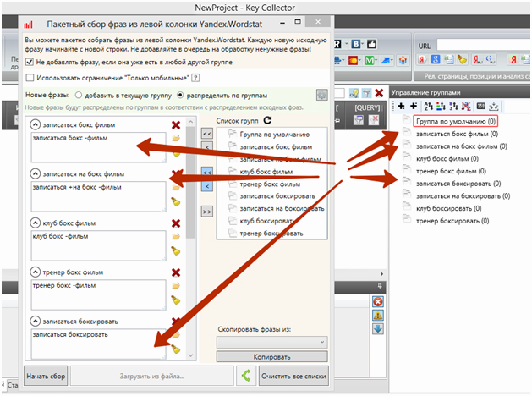Refresh the Список групп list

click(267, 120)
